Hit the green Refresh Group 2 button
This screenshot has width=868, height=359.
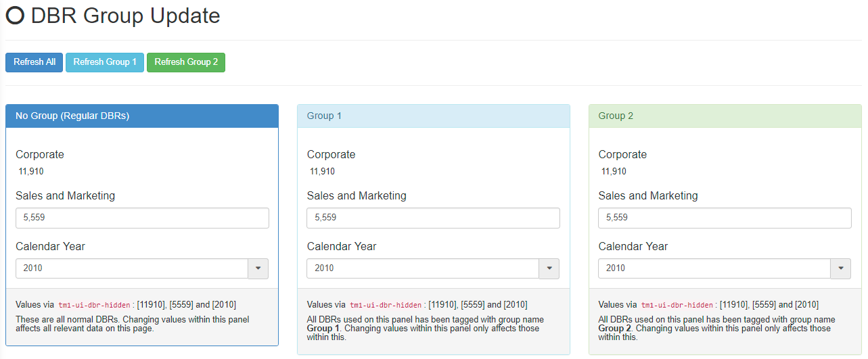[186, 62]
